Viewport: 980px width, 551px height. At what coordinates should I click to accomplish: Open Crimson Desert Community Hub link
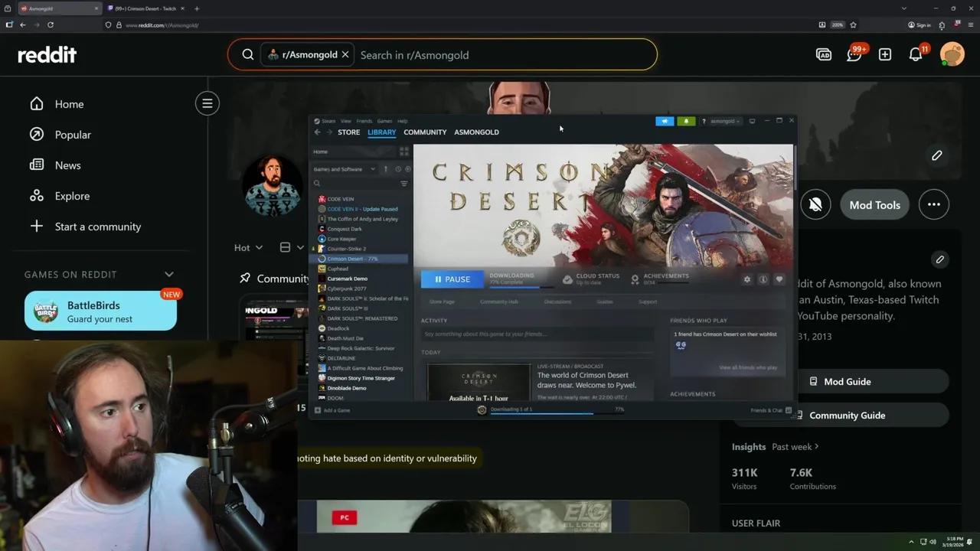click(499, 302)
